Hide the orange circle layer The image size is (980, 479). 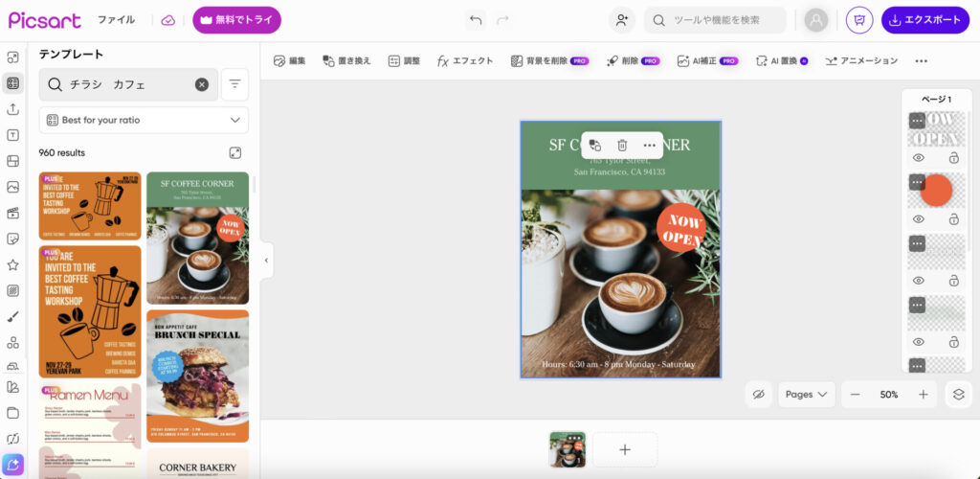(918, 219)
